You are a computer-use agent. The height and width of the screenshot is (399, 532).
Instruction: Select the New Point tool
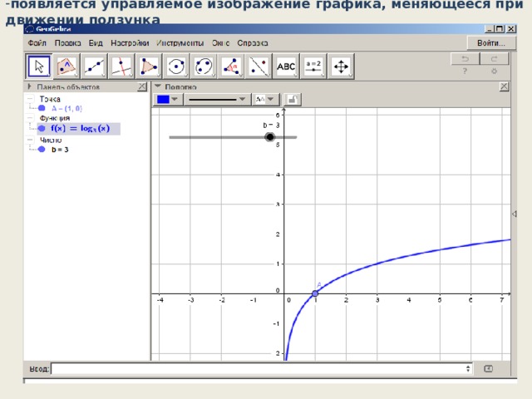point(66,66)
